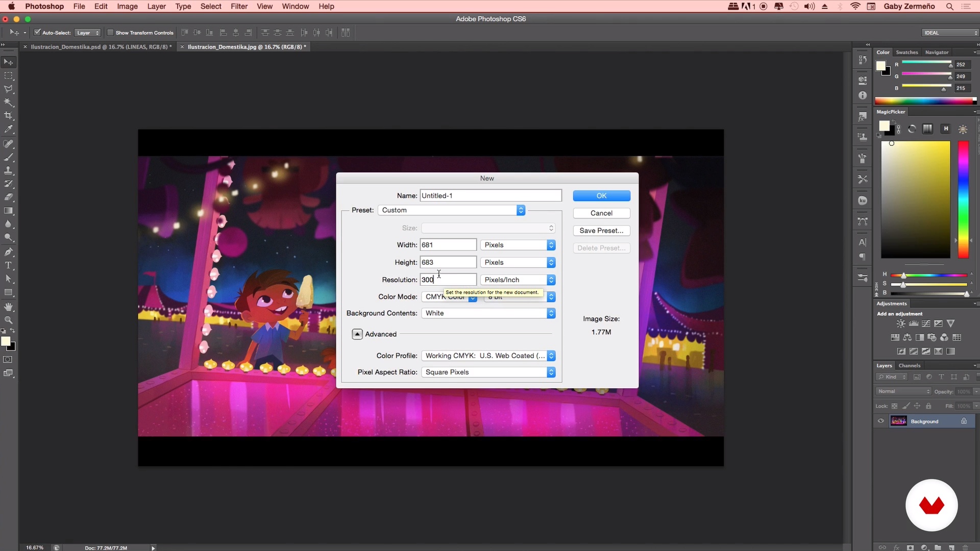The image size is (980, 551).
Task: Enable Show Transform Controls checkbox
Action: [110, 32]
